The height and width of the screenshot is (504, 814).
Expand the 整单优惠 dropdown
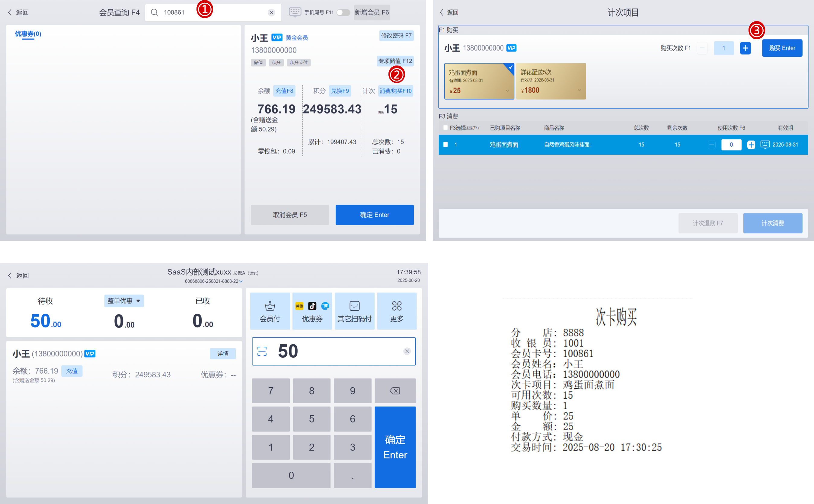(124, 301)
